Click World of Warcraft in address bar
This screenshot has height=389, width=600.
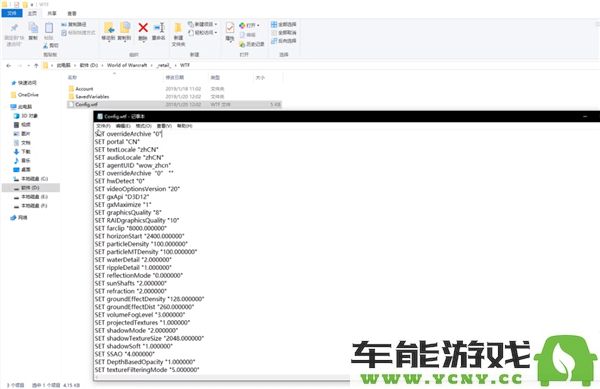coord(127,65)
